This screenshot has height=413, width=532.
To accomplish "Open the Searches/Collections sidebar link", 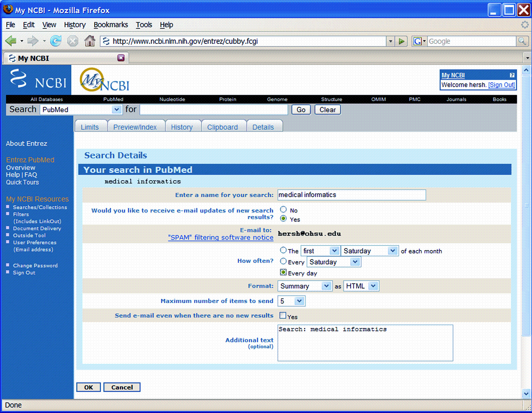I will pos(40,207).
